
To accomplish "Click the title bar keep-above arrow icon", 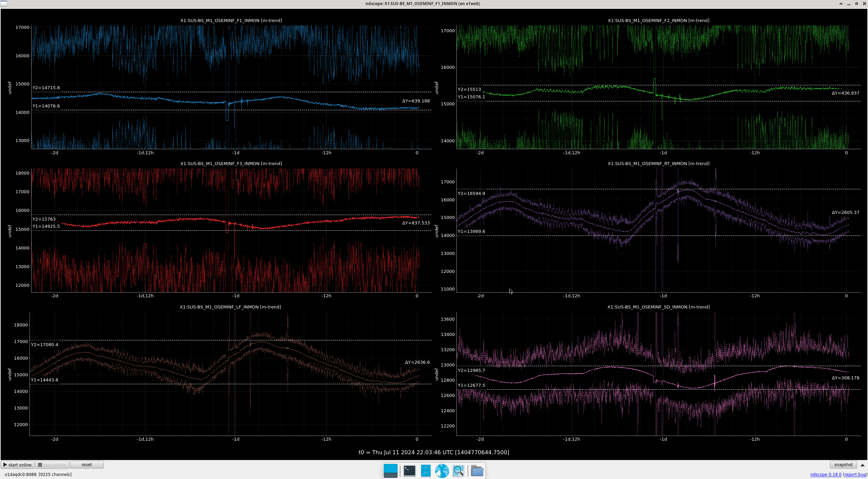I will pos(841,4).
